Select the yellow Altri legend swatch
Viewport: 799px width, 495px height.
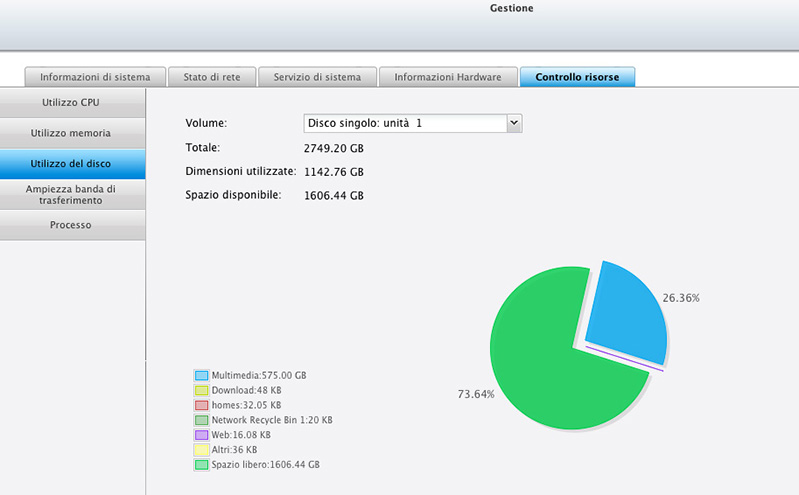[201, 450]
